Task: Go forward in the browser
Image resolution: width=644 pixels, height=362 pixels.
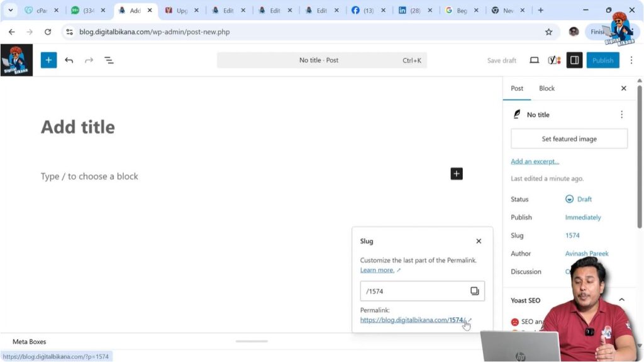Action: tap(30, 31)
